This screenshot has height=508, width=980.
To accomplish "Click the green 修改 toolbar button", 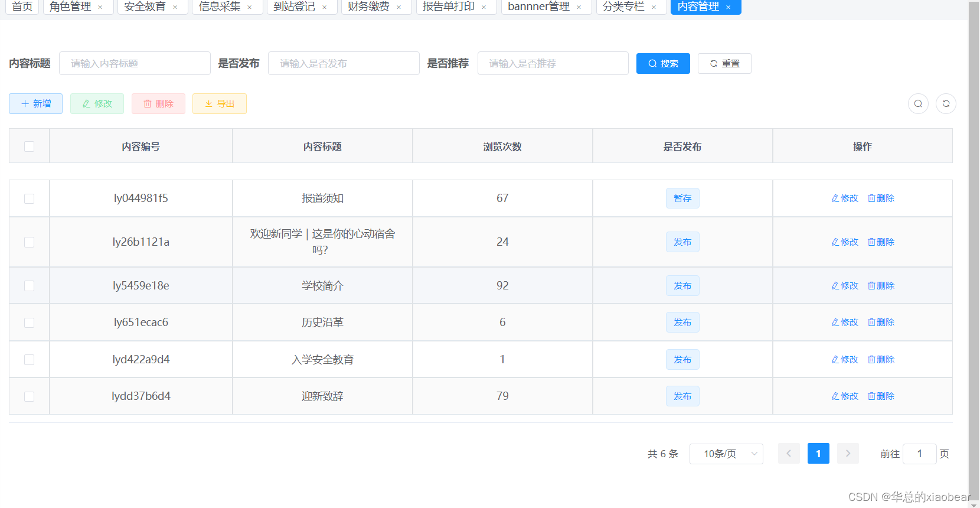I will coord(97,103).
